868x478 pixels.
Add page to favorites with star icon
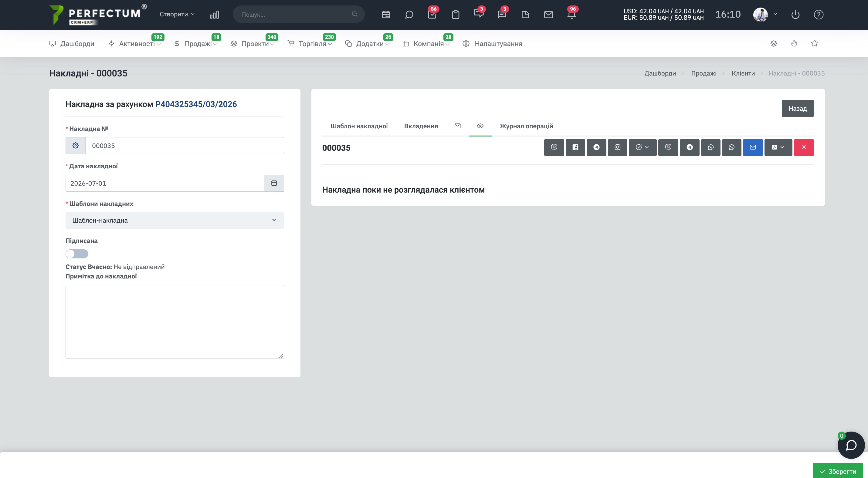coord(814,43)
